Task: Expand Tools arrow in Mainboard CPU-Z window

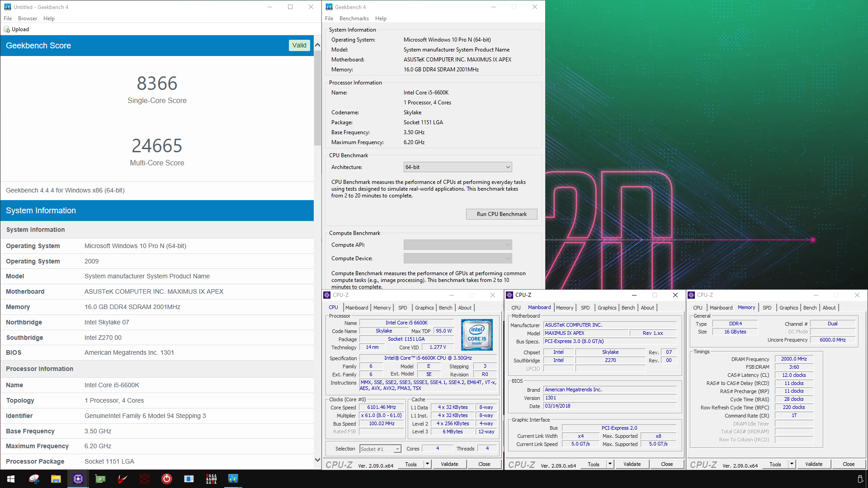Action: [610, 464]
